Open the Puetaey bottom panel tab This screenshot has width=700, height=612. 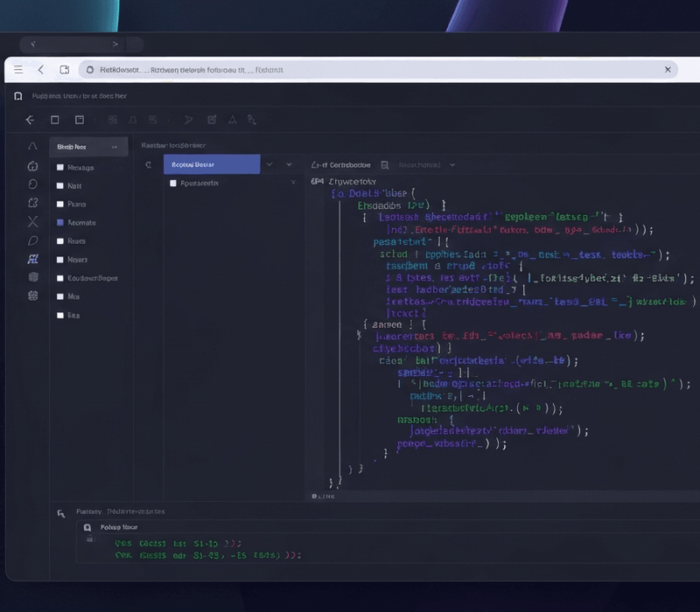[x=88, y=511]
